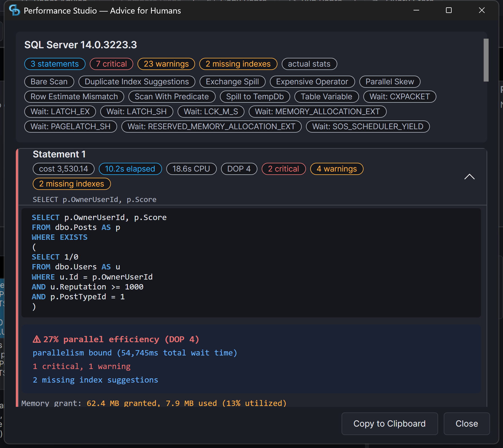Click the summary '2 missing indexes' badge below the server version
The width and height of the screenshot is (503, 448).
(x=238, y=64)
